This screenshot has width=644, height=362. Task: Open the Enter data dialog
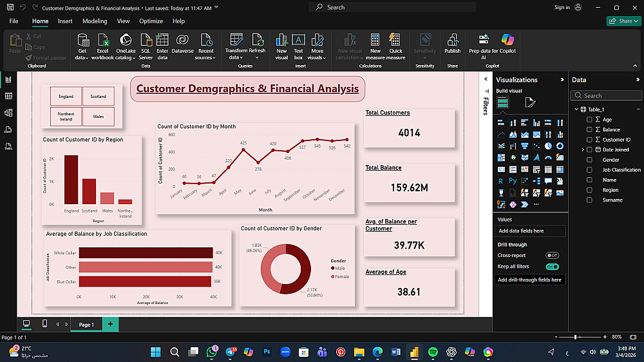[162, 47]
